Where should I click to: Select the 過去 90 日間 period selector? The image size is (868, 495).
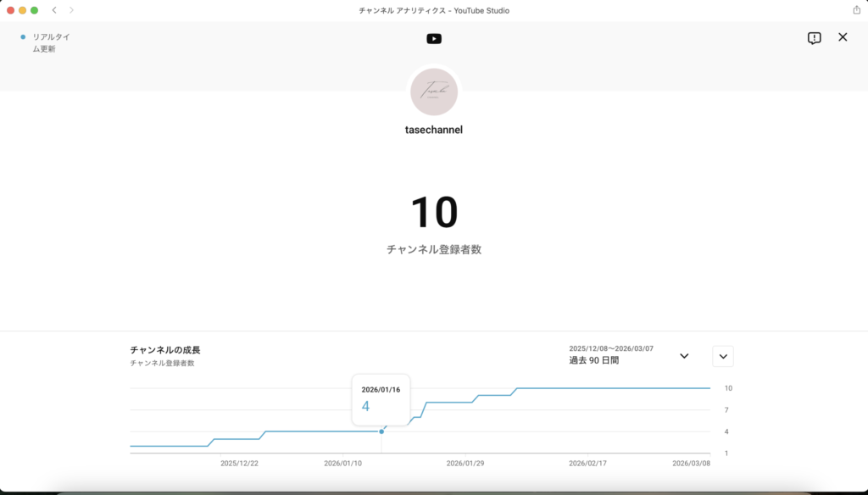coord(593,360)
